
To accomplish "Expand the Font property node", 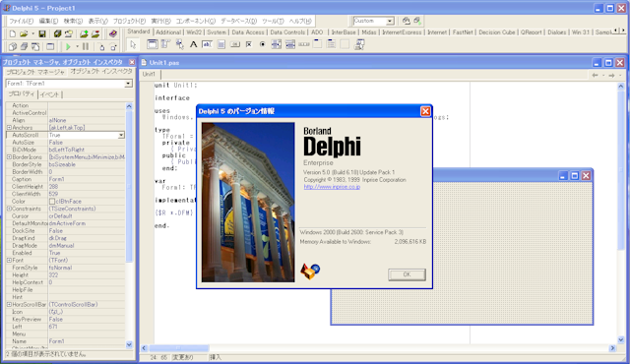I will (9, 260).
